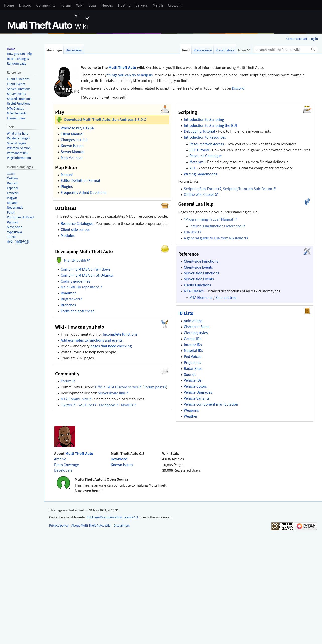Open CEF Tutorial link
The image size is (322, 644).
(199, 150)
